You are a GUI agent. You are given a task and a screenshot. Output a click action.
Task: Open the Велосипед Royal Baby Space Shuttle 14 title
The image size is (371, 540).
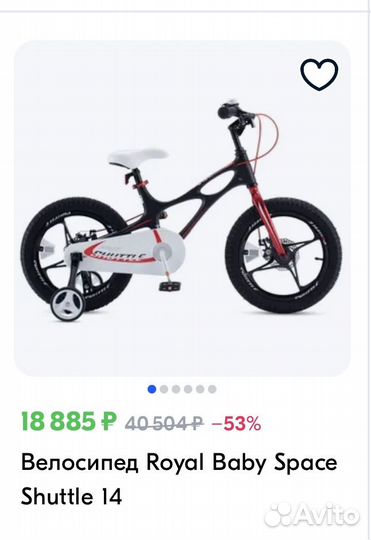179,480
